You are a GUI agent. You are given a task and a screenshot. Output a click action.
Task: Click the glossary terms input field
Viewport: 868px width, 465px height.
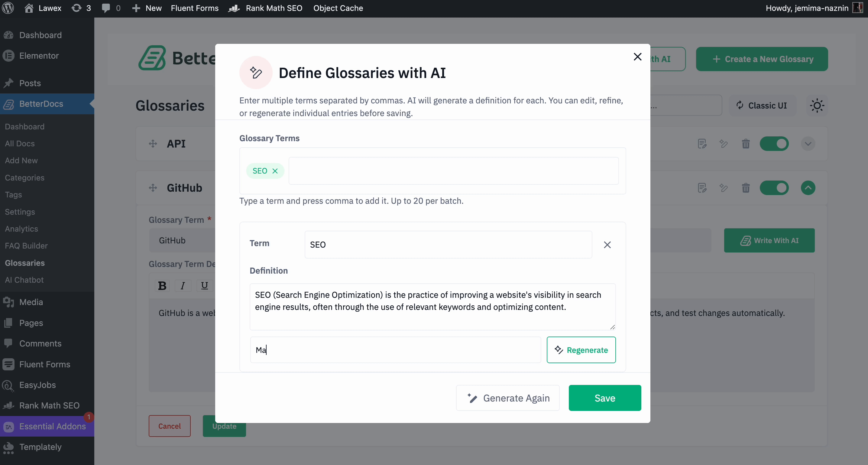point(454,171)
